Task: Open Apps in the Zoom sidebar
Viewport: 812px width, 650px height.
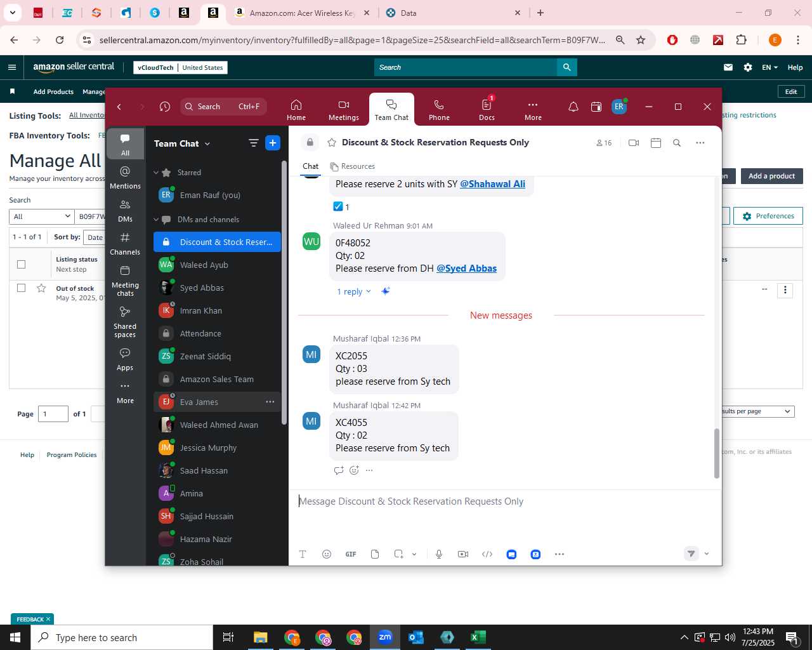Action: coord(125,359)
